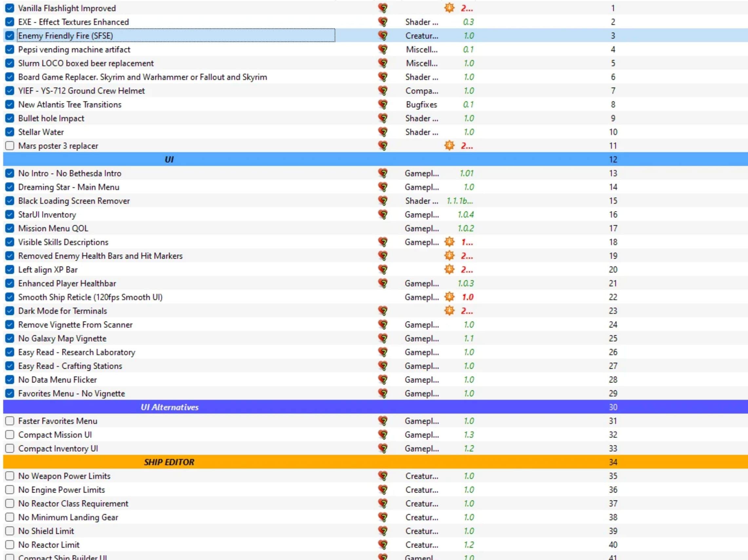Viewport: 748px width, 560px height.
Task: Select the UI Alternatives separator row
Action: [x=169, y=407]
